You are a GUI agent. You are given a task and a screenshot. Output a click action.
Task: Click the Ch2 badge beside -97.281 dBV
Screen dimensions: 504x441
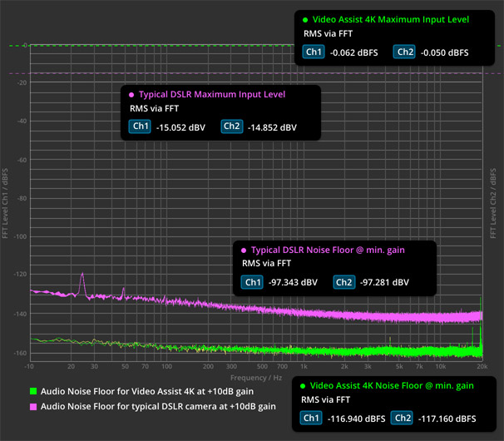coord(343,282)
